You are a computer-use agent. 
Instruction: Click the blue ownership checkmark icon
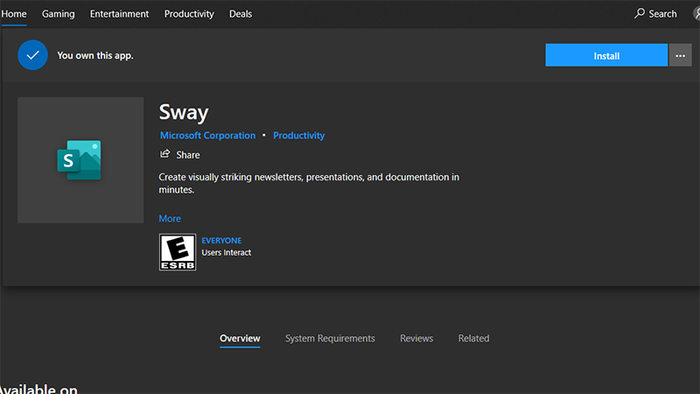pyautogui.click(x=33, y=55)
